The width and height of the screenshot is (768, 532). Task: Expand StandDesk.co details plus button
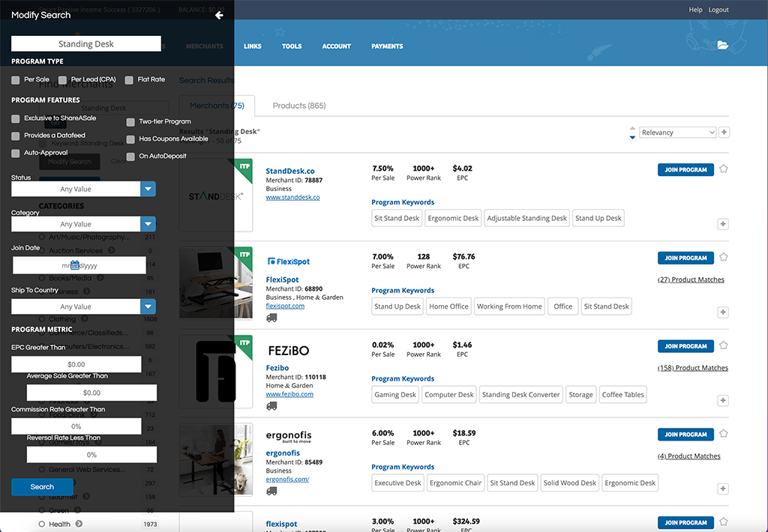pos(722,224)
